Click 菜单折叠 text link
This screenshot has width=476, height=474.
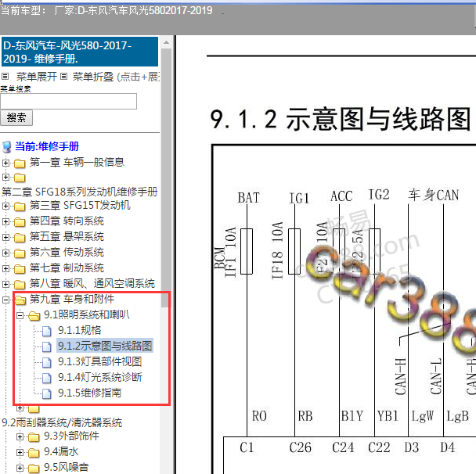click(x=93, y=77)
